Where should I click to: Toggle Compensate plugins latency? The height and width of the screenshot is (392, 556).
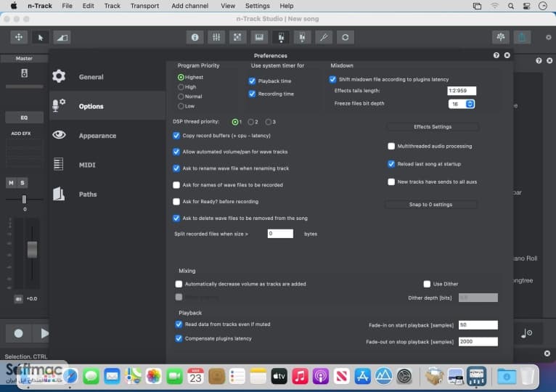point(179,338)
